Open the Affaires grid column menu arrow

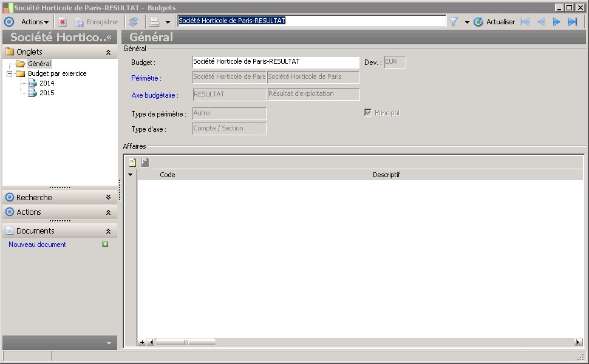coord(131,175)
